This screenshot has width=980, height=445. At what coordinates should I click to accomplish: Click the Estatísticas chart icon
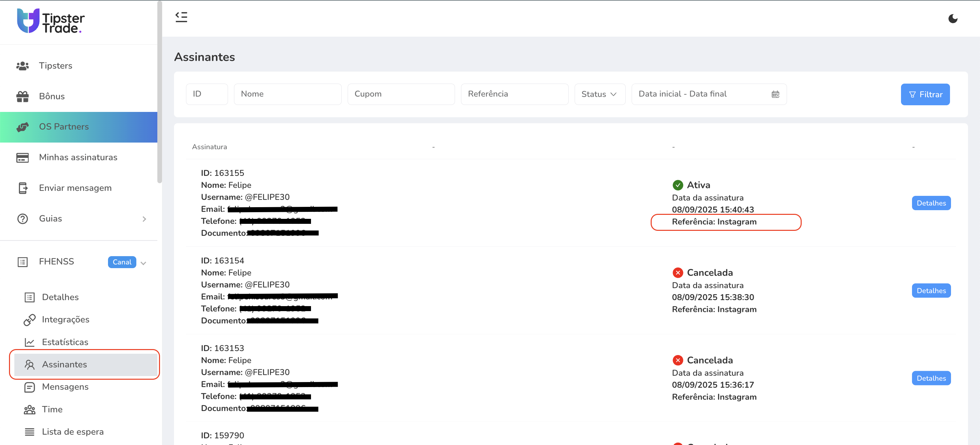point(29,342)
